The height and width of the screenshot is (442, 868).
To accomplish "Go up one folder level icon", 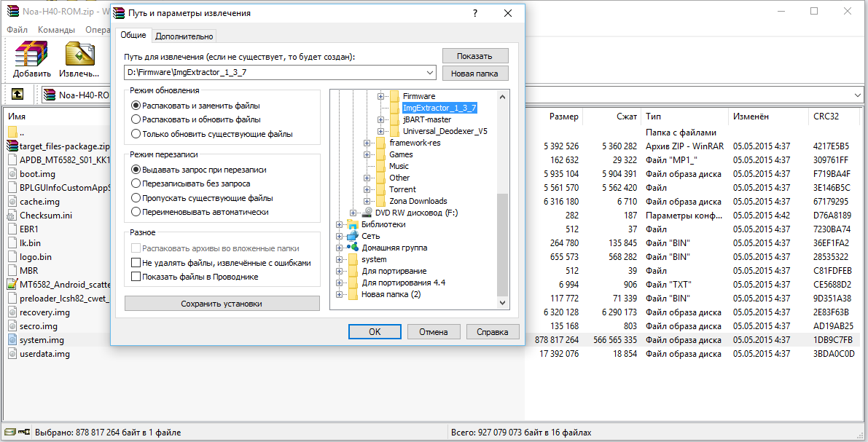I will 17,95.
